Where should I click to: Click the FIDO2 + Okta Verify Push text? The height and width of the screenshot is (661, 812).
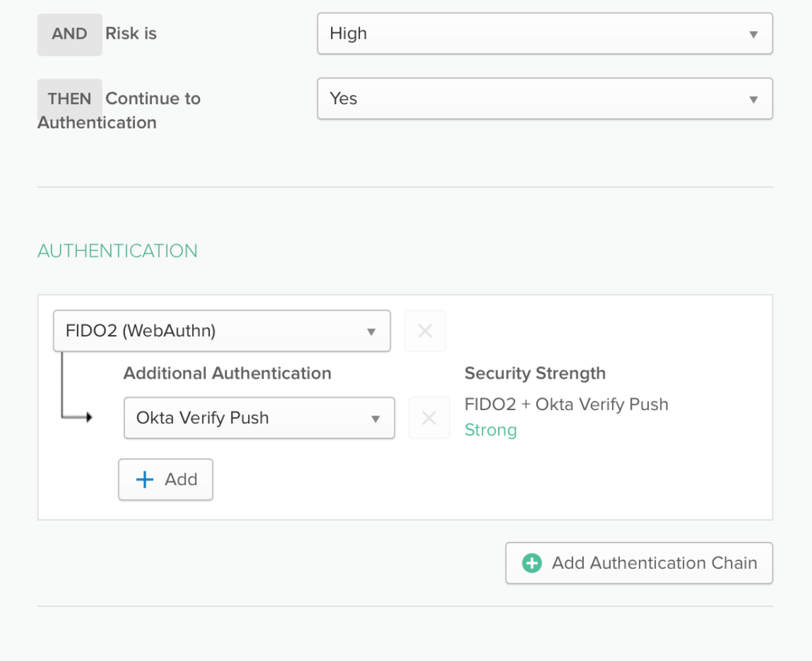point(566,404)
